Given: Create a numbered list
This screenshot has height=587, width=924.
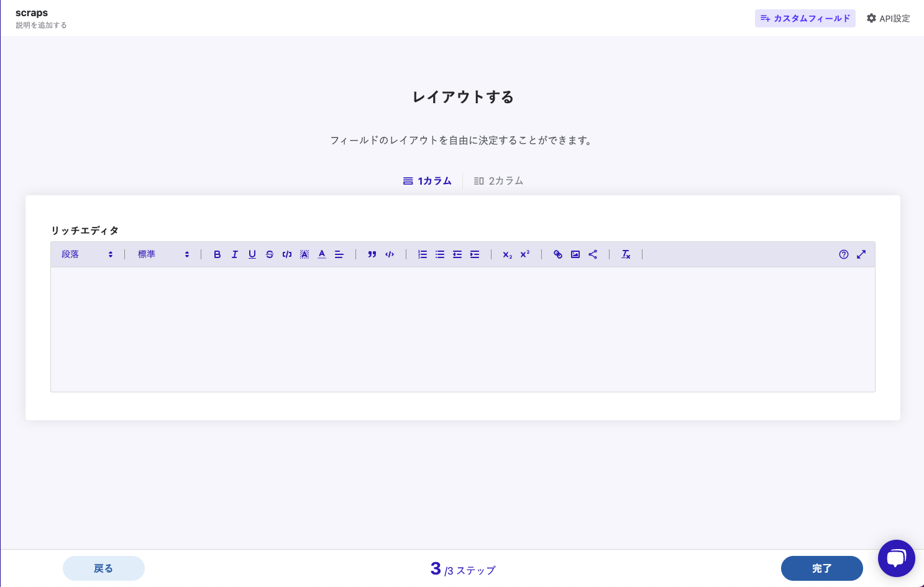Looking at the screenshot, I should [423, 254].
